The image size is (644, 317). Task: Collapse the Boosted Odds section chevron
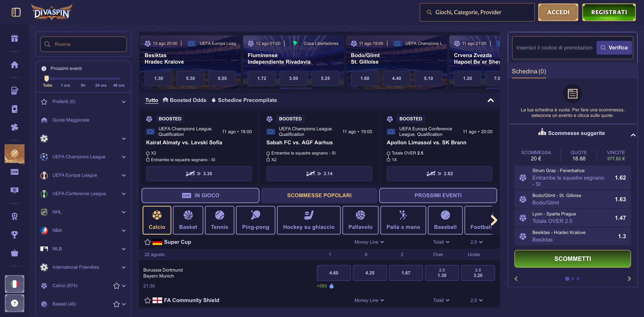490,100
